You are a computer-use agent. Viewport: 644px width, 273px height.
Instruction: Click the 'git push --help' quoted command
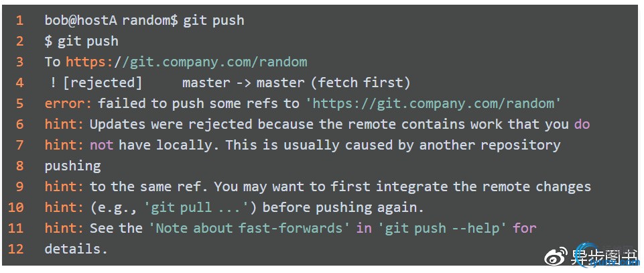tap(442, 228)
